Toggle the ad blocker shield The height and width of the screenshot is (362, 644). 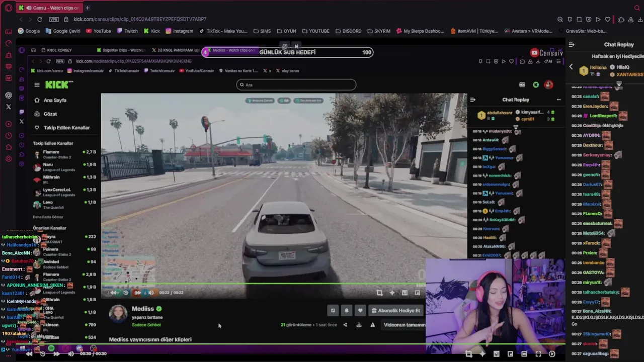[589, 20]
